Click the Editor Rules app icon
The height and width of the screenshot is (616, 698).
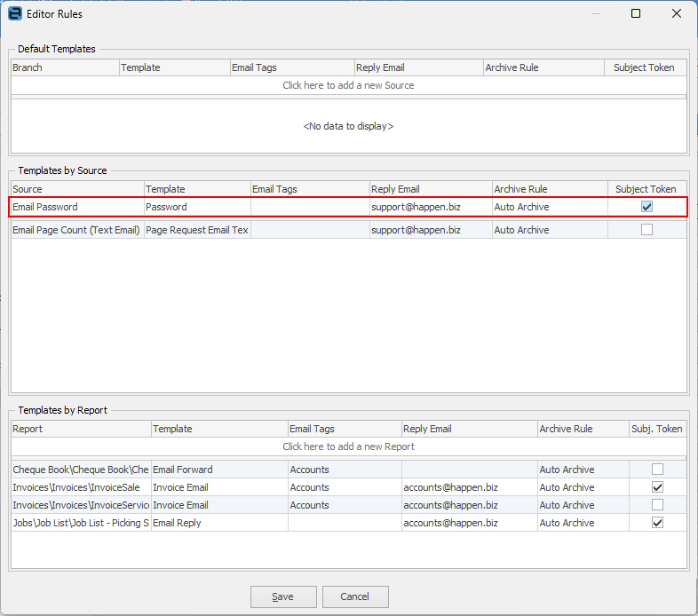[x=15, y=14]
